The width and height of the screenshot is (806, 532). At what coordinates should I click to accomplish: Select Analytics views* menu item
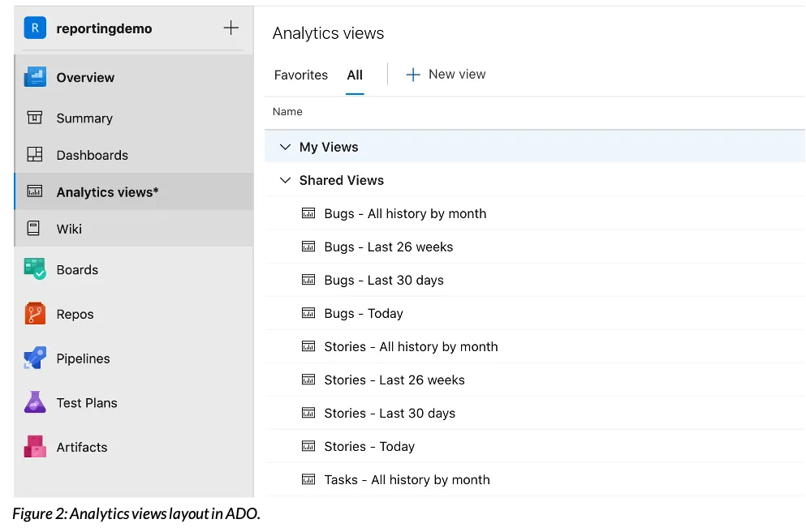click(107, 192)
